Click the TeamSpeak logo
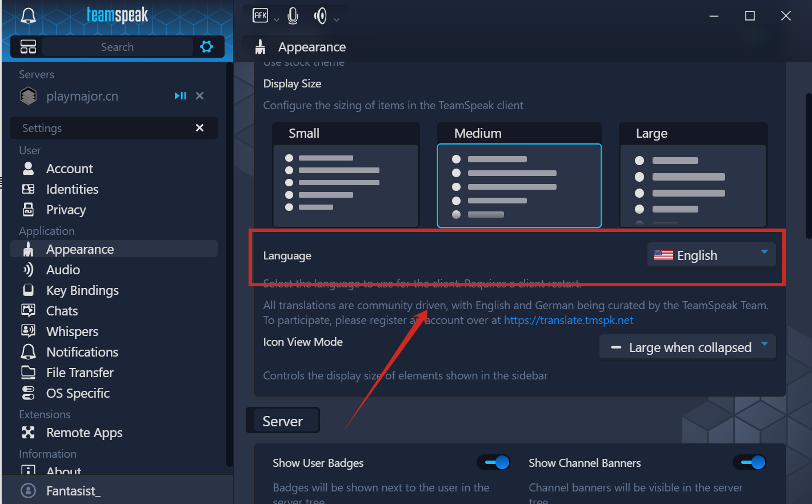 (x=117, y=15)
